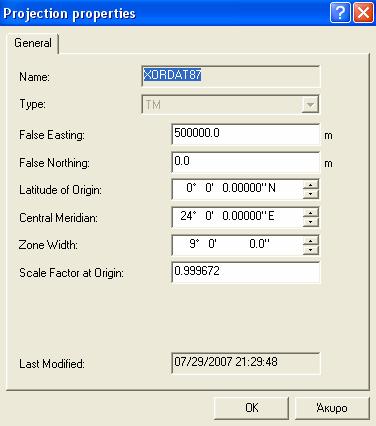Decrease Central Meridian with down arrow
The width and height of the screenshot is (376, 426).
coord(311,222)
